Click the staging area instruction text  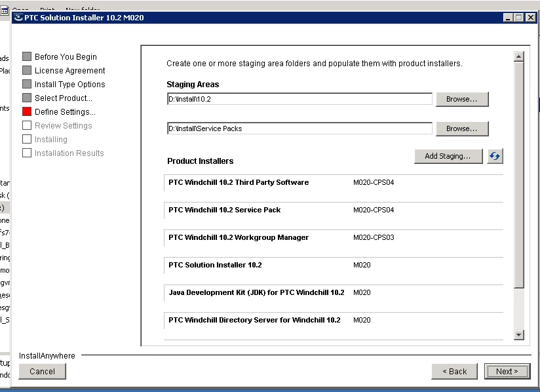tap(315, 64)
